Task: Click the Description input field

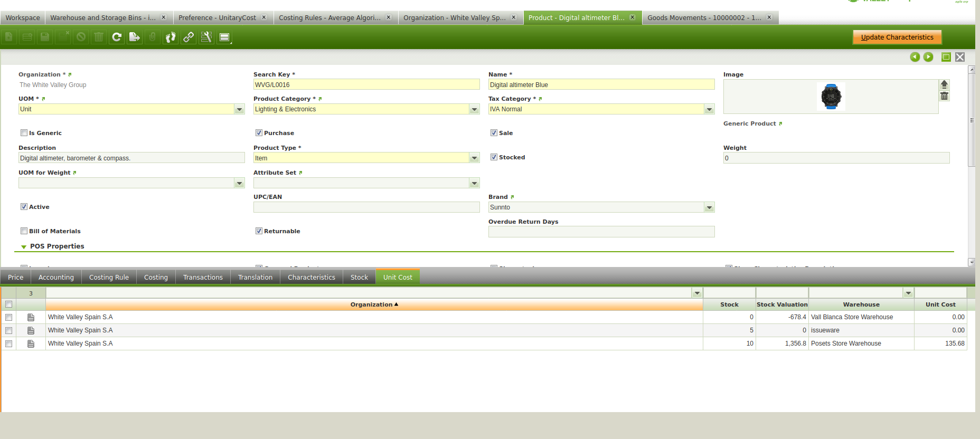Action: [131, 158]
